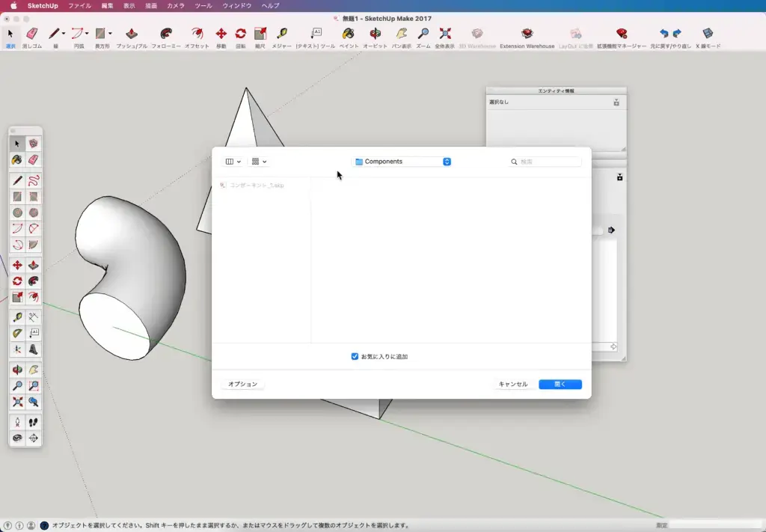Select the Pie tool in left palette

pyautogui.click(x=33, y=245)
